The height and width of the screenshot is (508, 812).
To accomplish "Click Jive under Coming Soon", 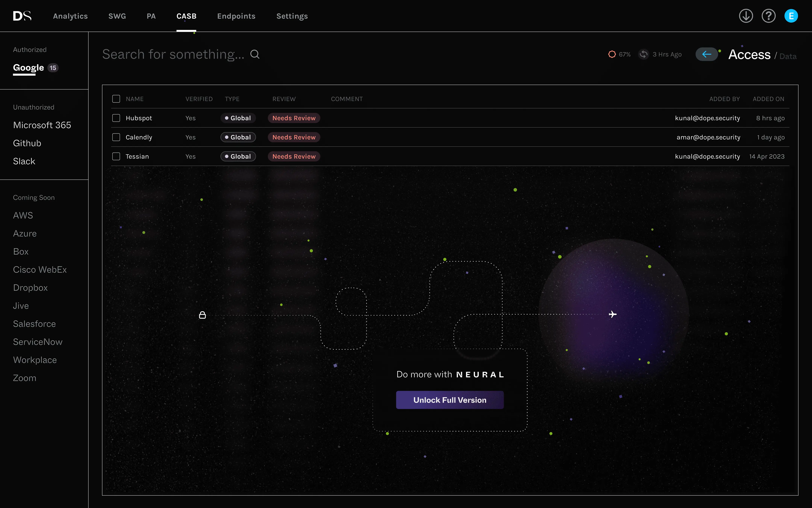I will tap(21, 306).
